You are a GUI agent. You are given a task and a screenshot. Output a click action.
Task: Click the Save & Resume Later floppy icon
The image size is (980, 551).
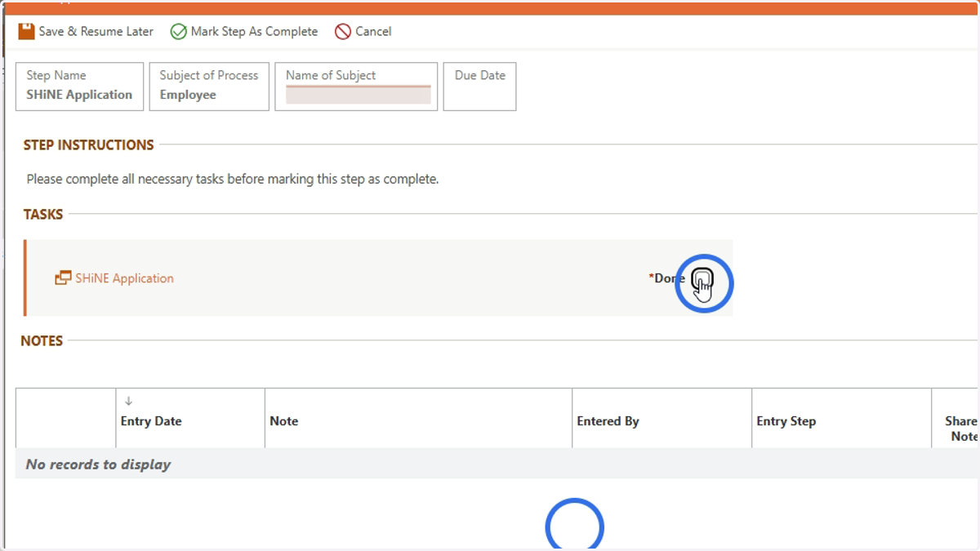pyautogui.click(x=27, y=31)
